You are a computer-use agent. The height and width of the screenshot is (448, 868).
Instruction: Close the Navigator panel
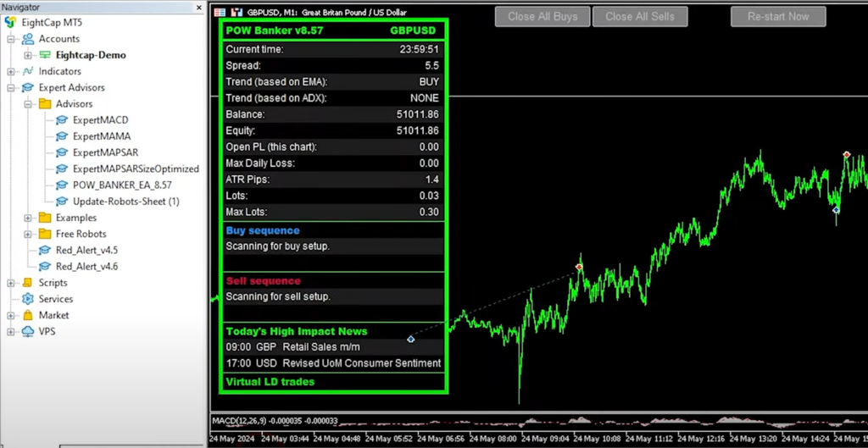click(200, 7)
